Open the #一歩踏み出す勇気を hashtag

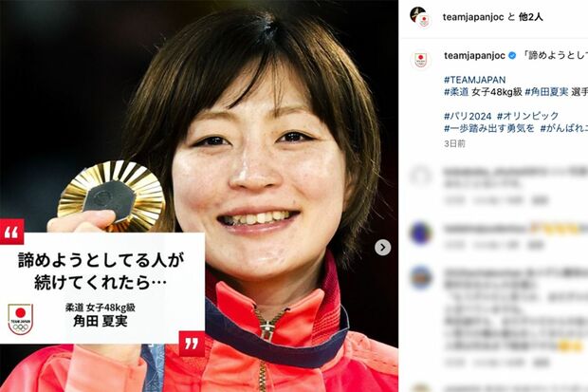[x=489, y=128]
